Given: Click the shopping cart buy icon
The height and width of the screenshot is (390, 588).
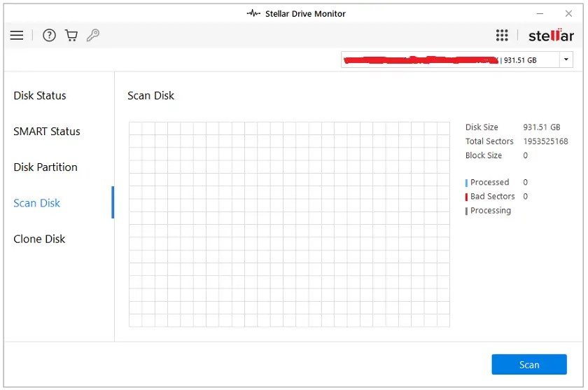Looking at the screenshot, I should click(x=71, y=35).
